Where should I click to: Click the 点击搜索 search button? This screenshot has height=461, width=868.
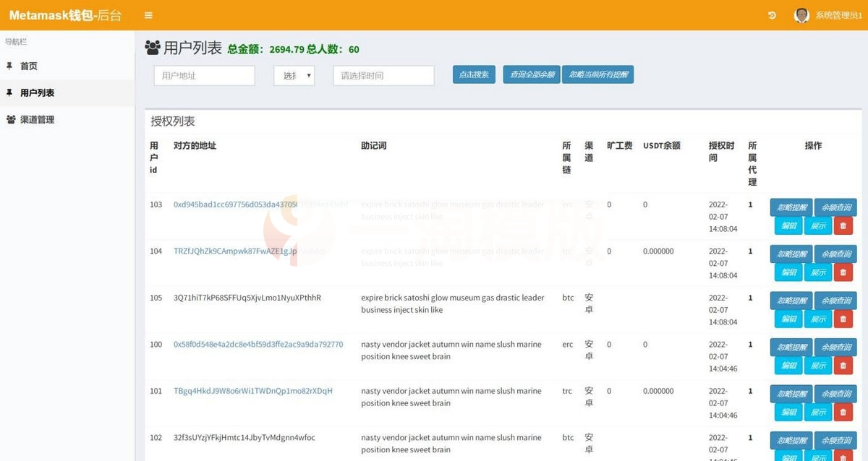(474, 74)
